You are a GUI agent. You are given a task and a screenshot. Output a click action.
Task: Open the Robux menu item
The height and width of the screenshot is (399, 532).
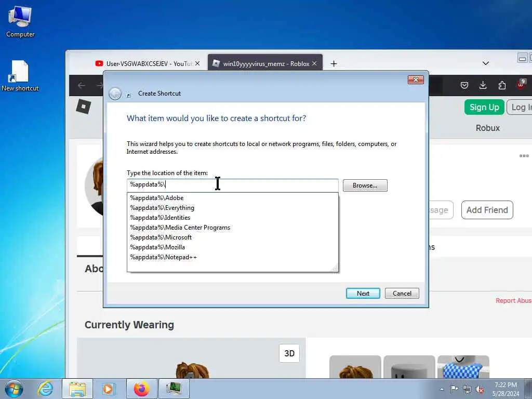tap(487, 128)
